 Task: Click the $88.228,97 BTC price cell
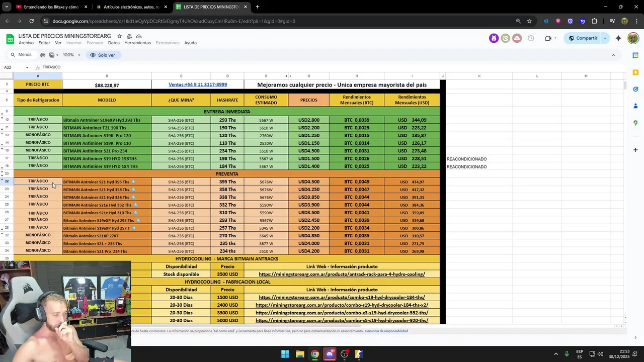tap(107, 85)
